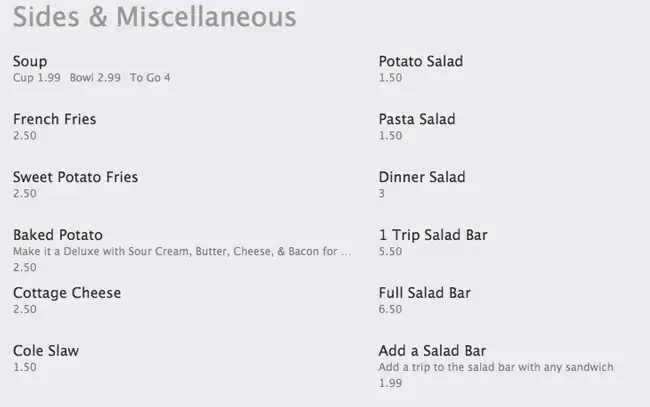Select the Baked Potato item

(x=58, y=235)
